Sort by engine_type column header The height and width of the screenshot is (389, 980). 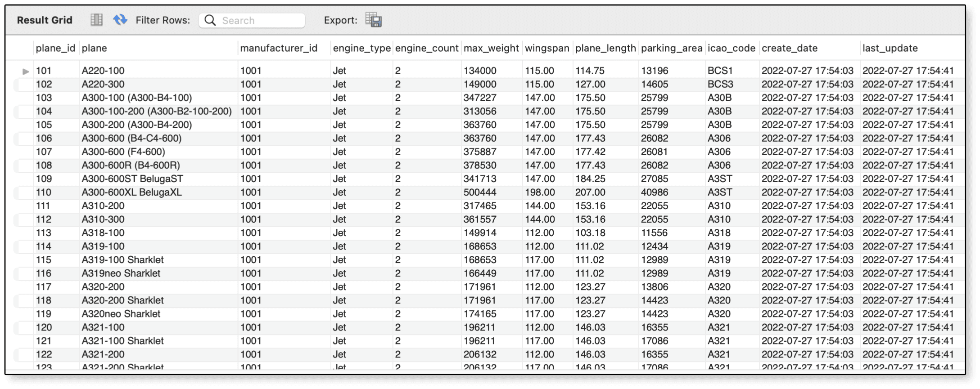361,48
